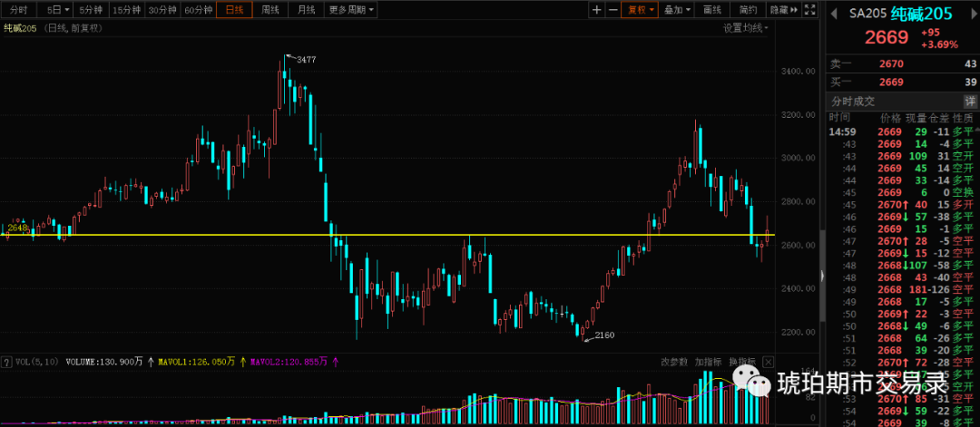Hide side quote panel

(x=784, y=10)
